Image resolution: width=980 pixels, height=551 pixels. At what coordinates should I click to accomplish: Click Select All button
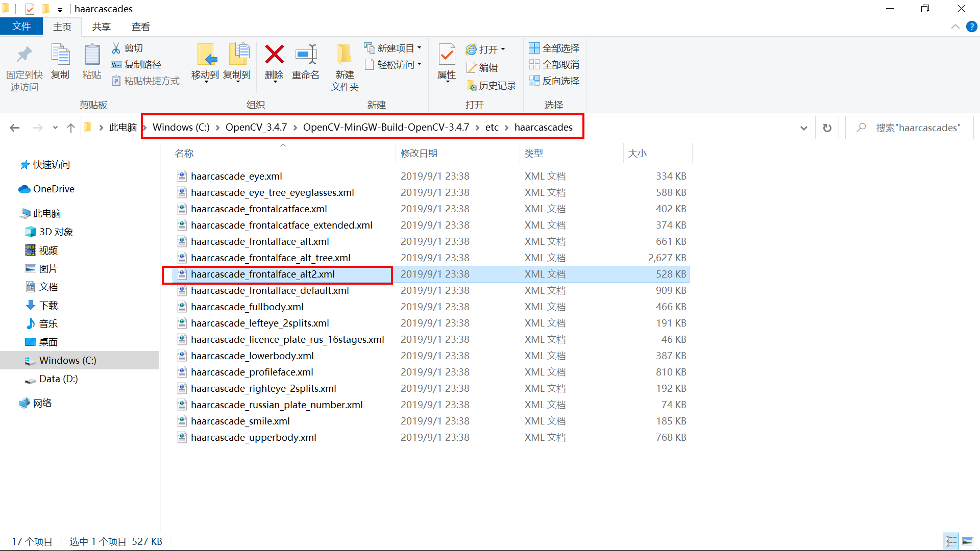tap(554, 48)
